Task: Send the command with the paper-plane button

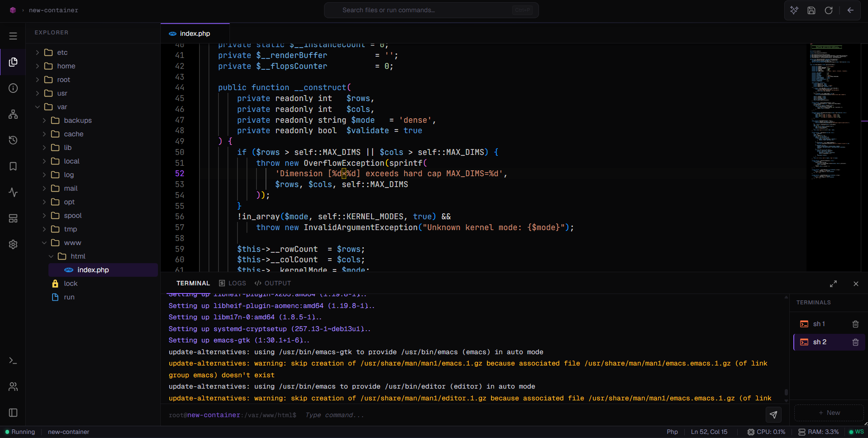Action: pos(773,414)
